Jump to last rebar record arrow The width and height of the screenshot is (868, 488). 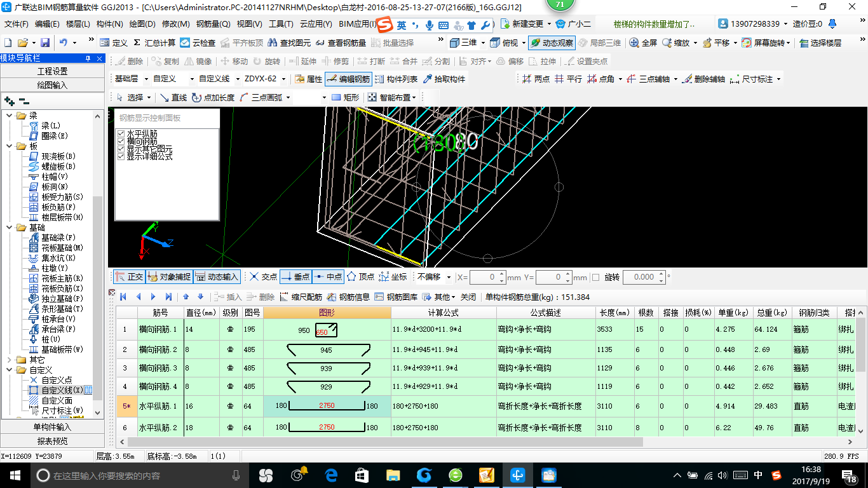coord(168,297)
